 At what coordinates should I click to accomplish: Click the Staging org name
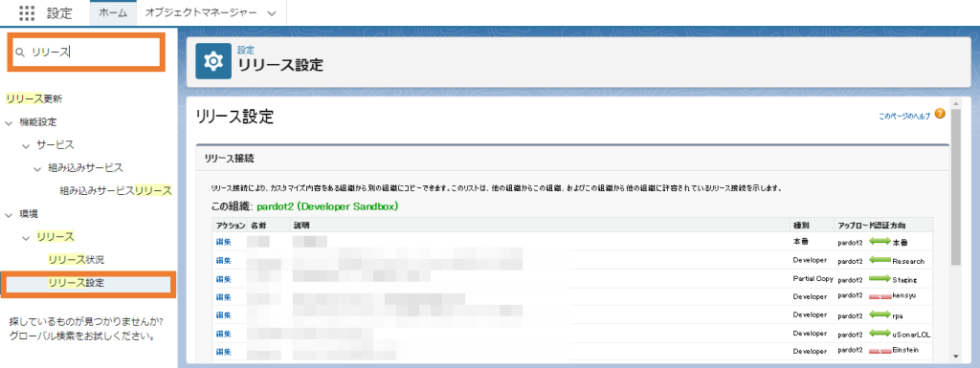(x=905, y=279)
